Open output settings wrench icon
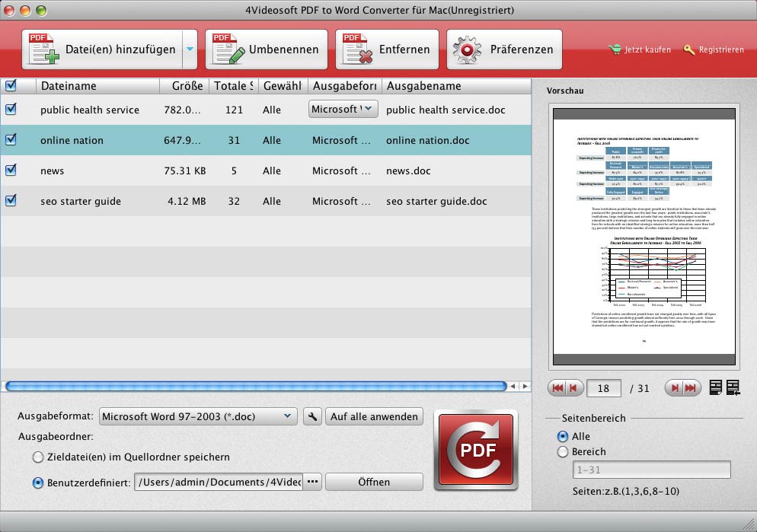757x532 pixels. click(x=312, y=416)
